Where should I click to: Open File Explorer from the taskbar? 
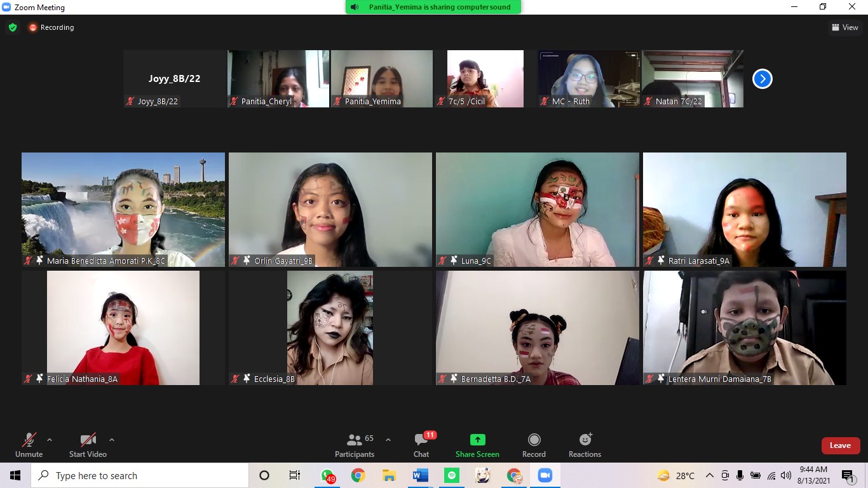390,475
